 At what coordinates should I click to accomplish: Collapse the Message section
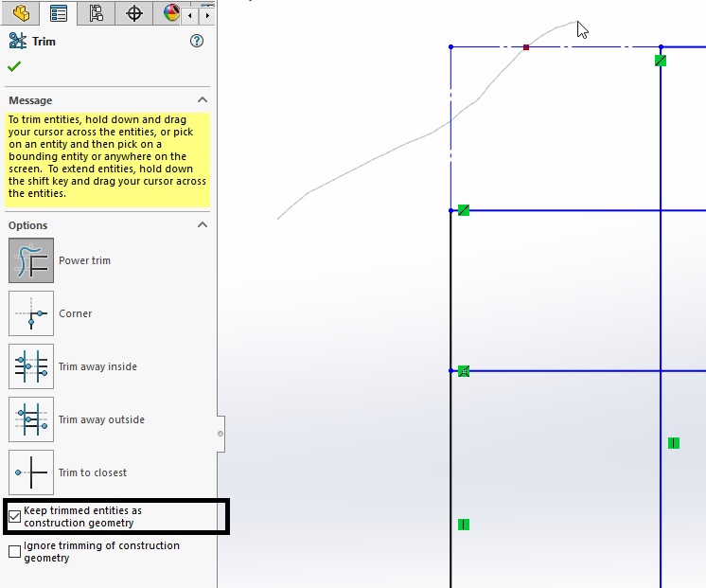pyautogui.click(x=202, y=100)
